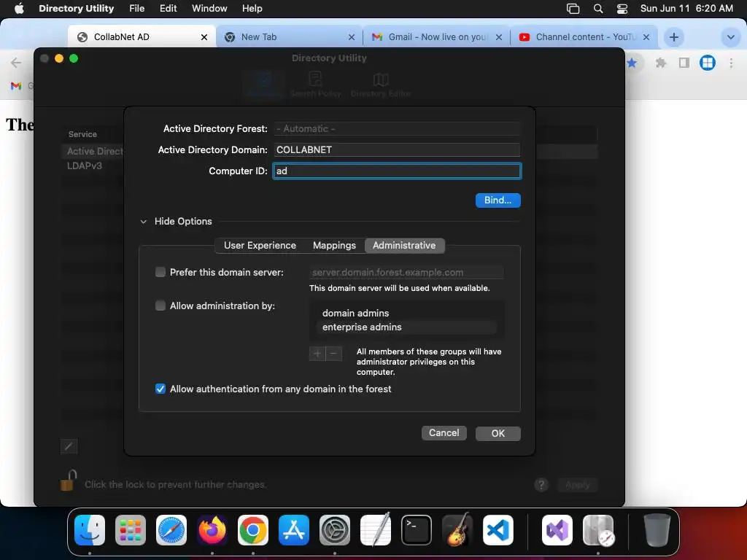Toggle Chrome side panel icon

point(684,63)
